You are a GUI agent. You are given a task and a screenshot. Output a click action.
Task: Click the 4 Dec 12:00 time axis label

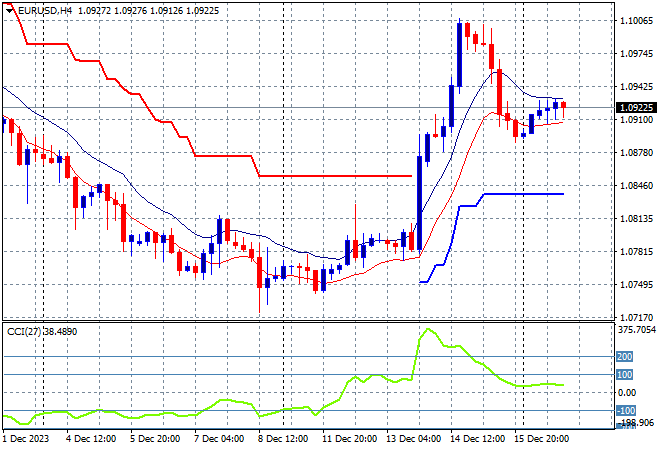91,439
